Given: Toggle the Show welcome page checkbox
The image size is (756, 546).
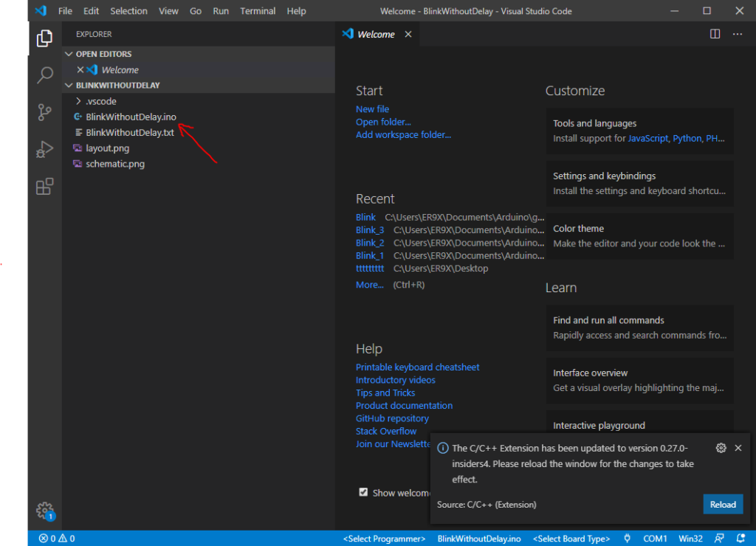Looking at the screenshot, I should tap(363, 492).
